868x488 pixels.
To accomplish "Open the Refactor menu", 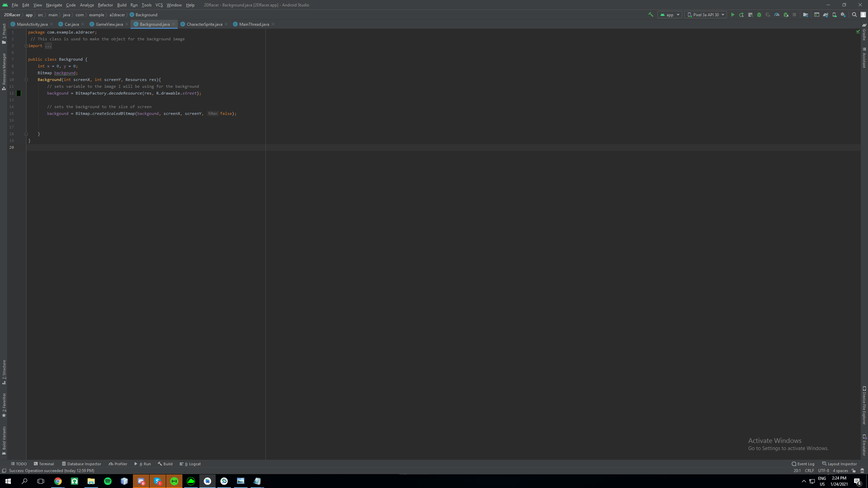I will [x=105, y=5].
